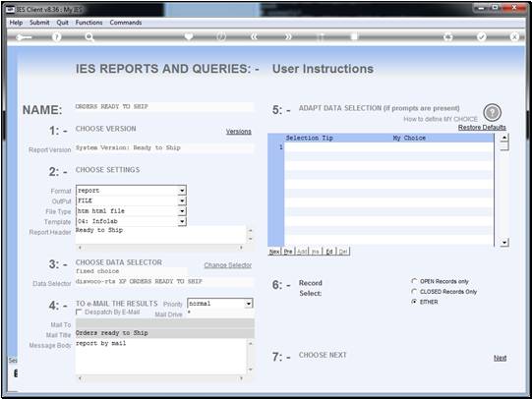This screenshot has height=399, width=532.
Task: Click the key icon in toolbar
Action: [24, 37]
